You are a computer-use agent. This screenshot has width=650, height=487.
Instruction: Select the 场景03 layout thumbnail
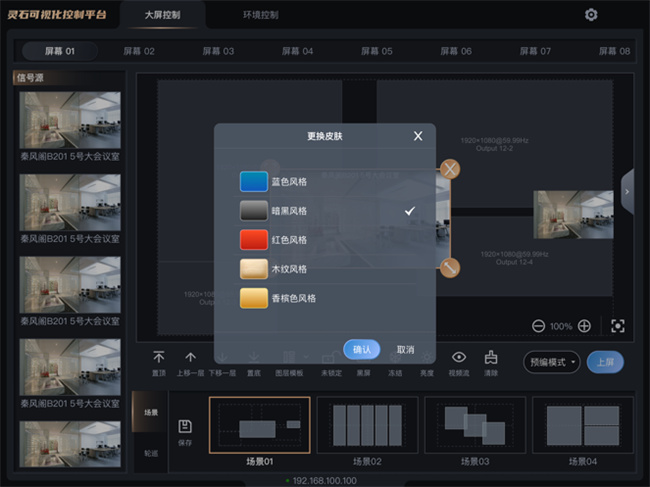(475, 425)
